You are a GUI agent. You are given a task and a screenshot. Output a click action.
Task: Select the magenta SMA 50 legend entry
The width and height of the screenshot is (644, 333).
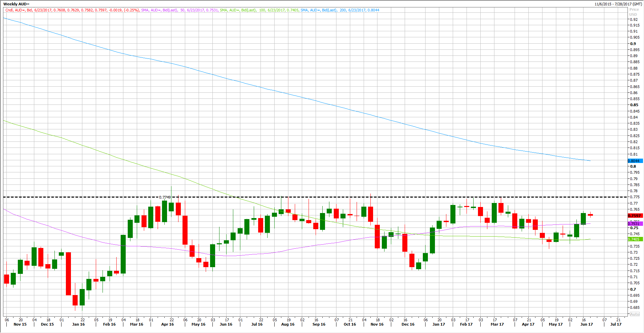(x=179, y=10)
